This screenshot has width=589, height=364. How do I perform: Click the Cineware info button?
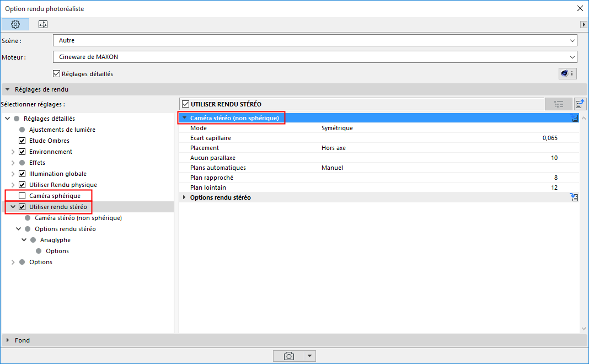pyautogui.click(x=567, y=73)
